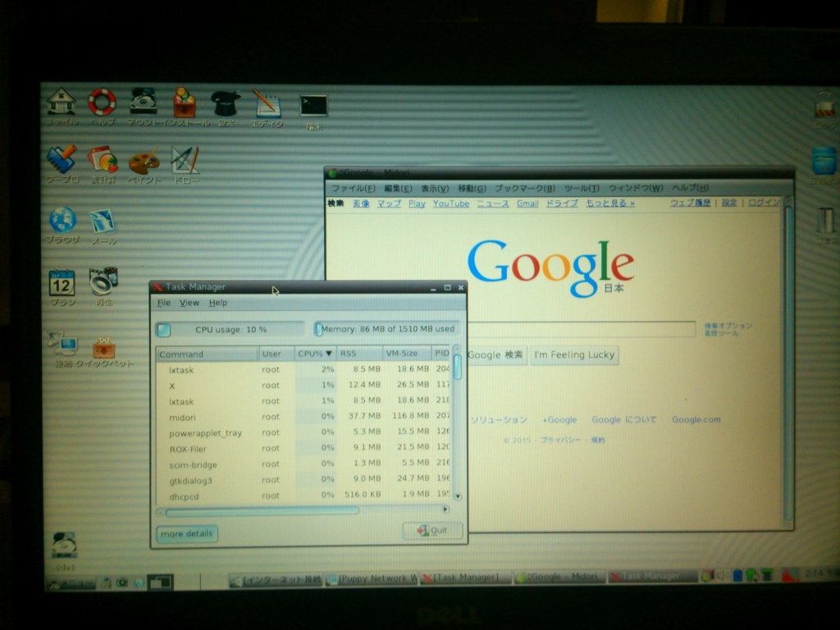Open the マウント drive desktop icon
This screenshot has width=840, height=630.
[144, 101]
